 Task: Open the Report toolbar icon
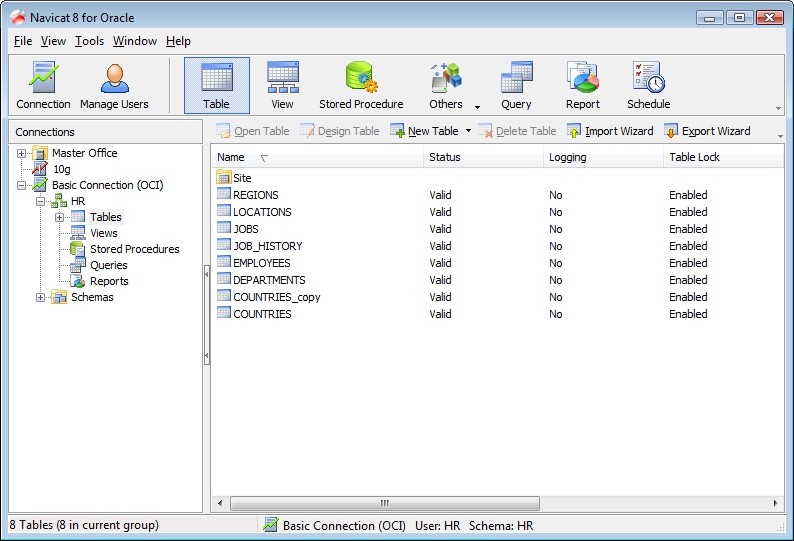coord(583,85)
